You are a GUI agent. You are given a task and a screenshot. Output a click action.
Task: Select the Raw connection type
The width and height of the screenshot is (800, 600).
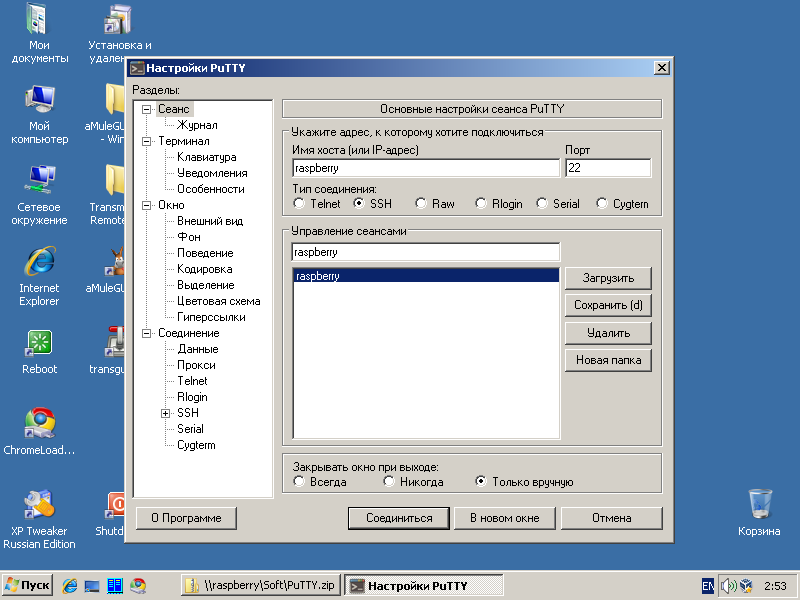click(x=420, y=203)
